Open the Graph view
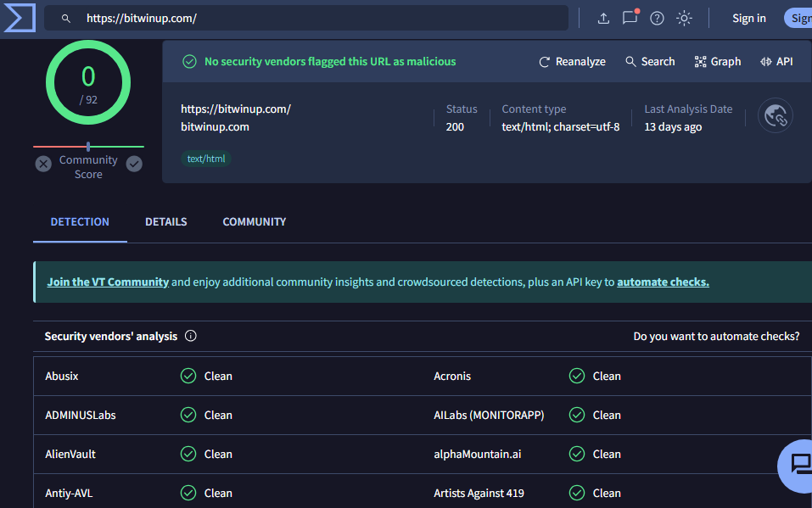 tap(718, 62)
